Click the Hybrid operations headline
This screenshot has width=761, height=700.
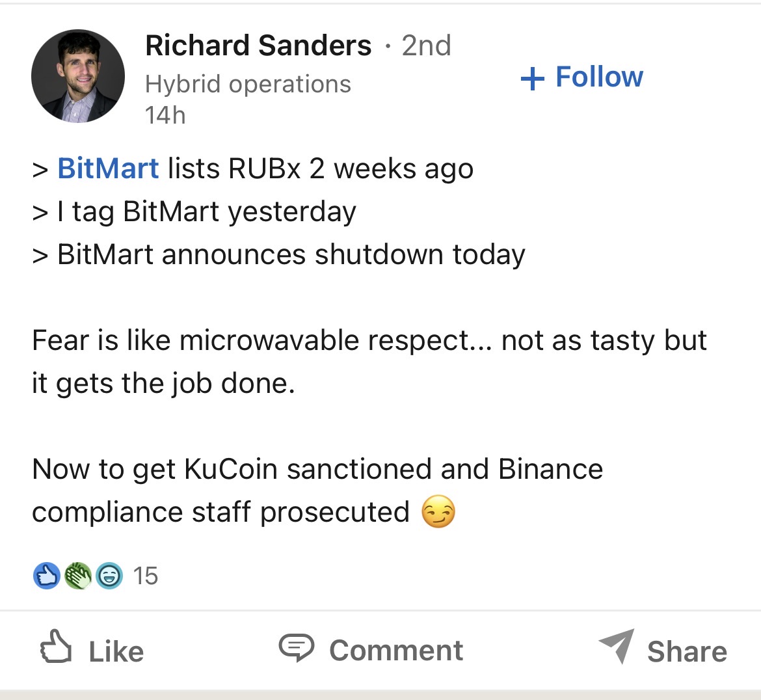(248, 84)
